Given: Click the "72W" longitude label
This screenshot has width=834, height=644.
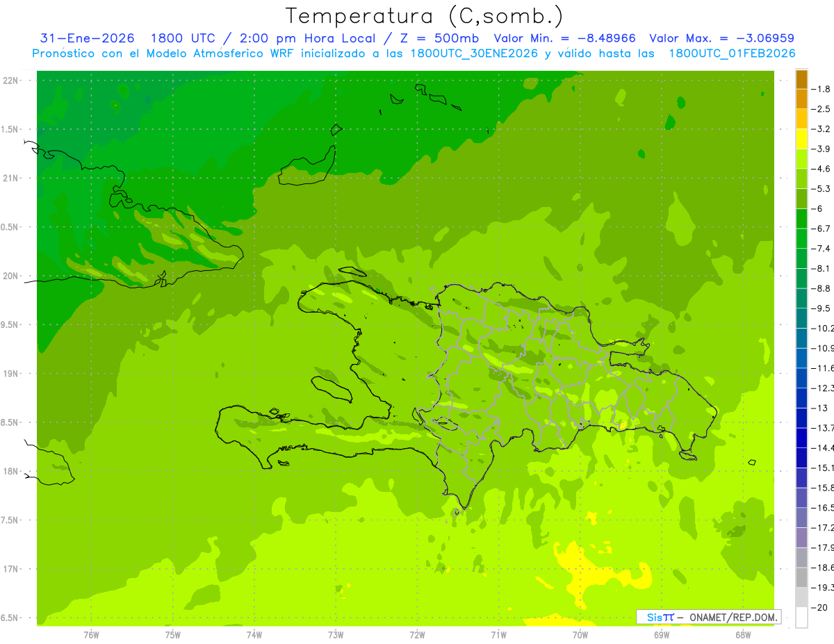Looking at the screenshot, I should pos(417,635).
